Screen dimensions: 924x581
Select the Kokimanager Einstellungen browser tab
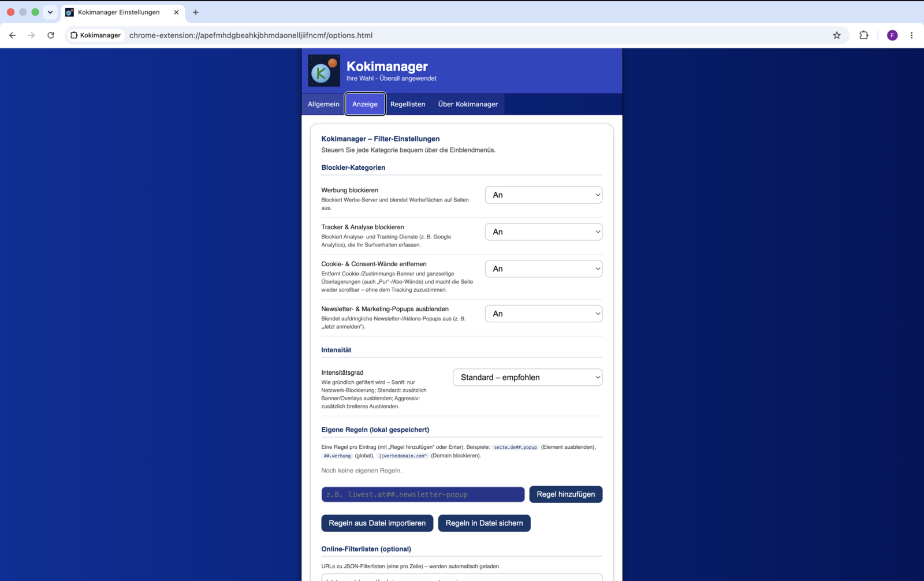[x=122, y=12]
